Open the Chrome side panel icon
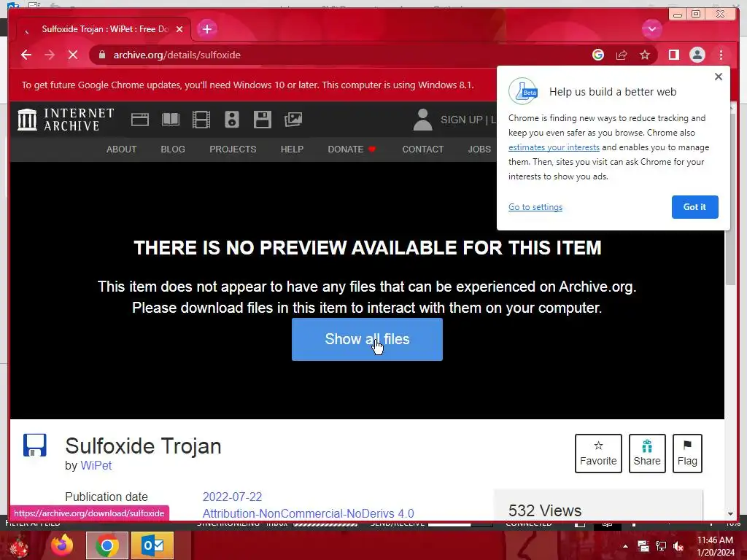747x560 pixels. click(x=673, y=55)
